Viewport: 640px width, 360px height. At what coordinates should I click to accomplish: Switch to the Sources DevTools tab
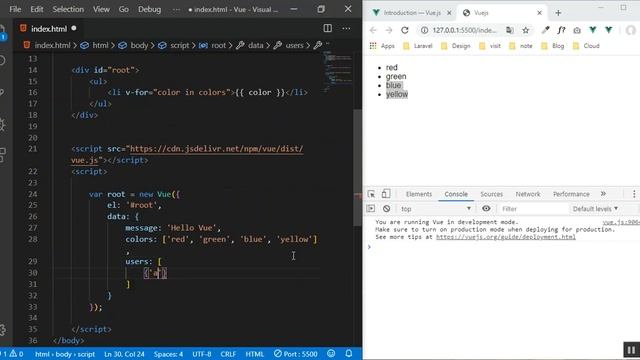pos(491,194)
